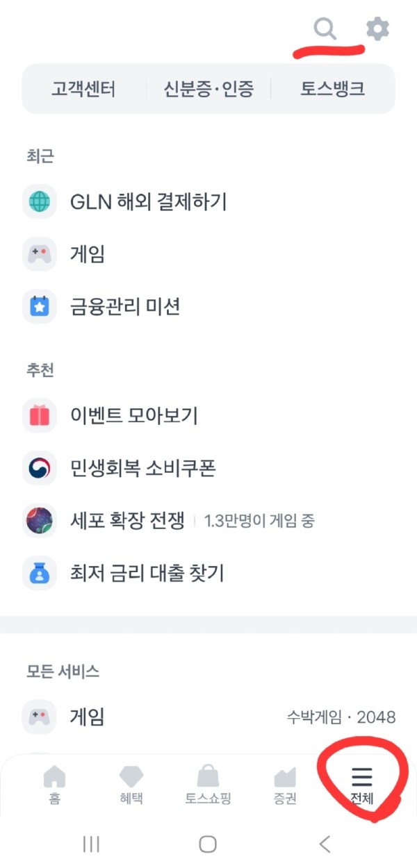Open search with the magnifier icon
Screen dimensions: 417x868
click(x=325, y=28)
